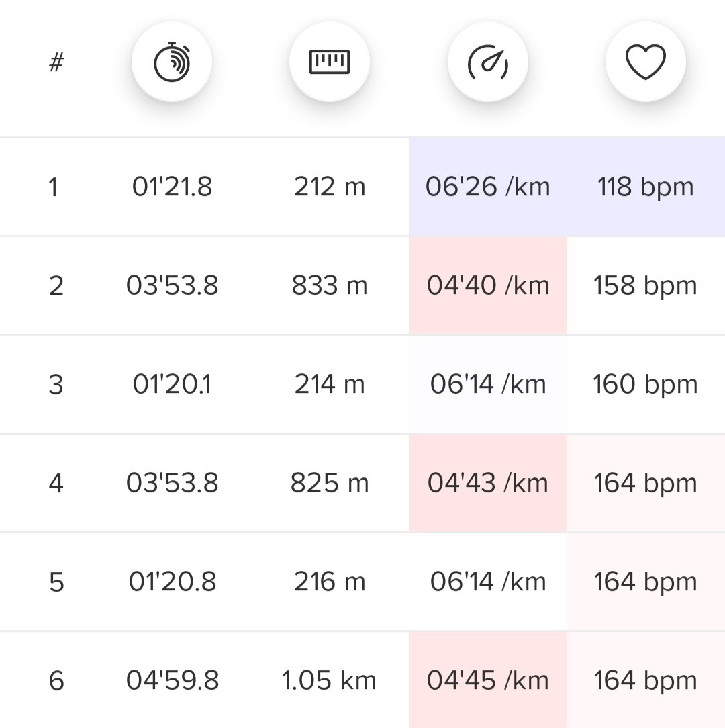725x728 pixels.
Task: Click the 04'43 /km pace cell
Action: pyautogui.click(x=488, y=483)
